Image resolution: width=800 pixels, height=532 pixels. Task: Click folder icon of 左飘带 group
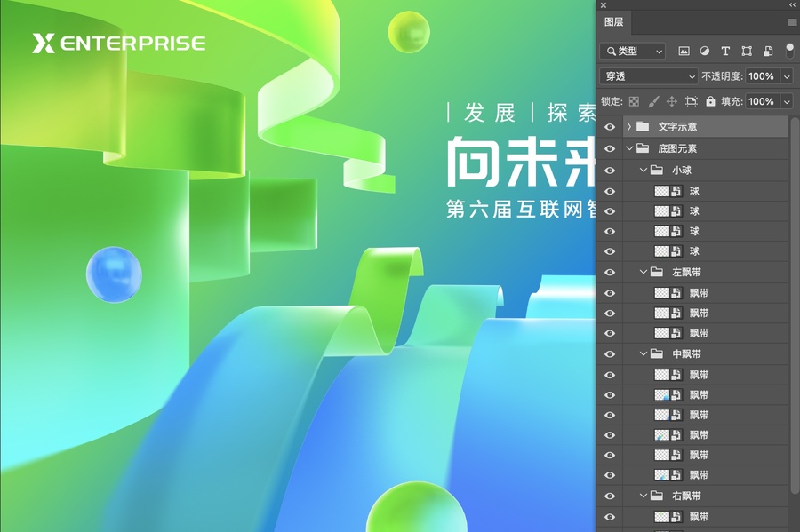click(657, 272)
